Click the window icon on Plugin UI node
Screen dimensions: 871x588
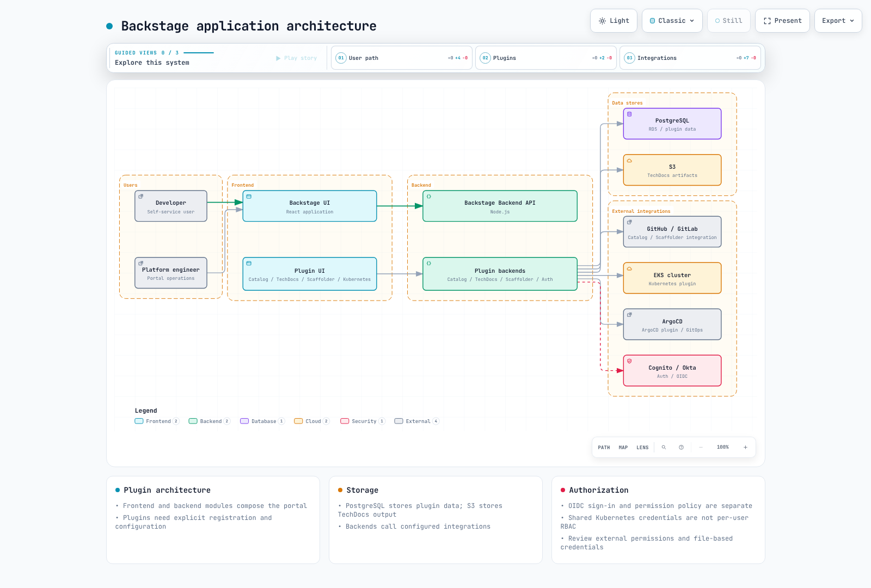click(249, 264)
